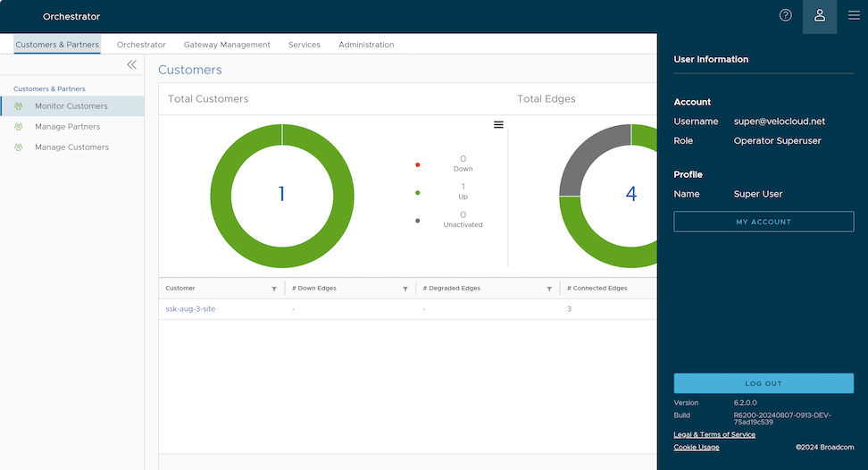868x470 pixels.
Task: Open Total Customers chart options menu
Action: pos(498,124)
